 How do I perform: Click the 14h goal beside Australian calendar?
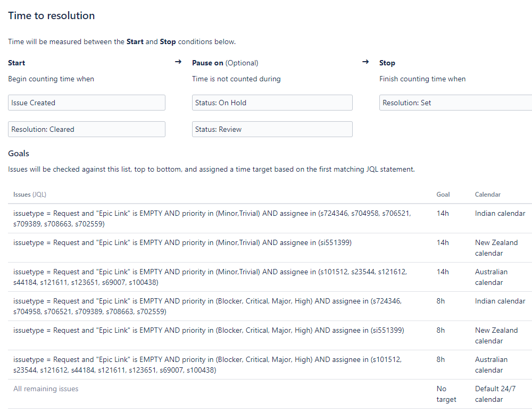443,272
